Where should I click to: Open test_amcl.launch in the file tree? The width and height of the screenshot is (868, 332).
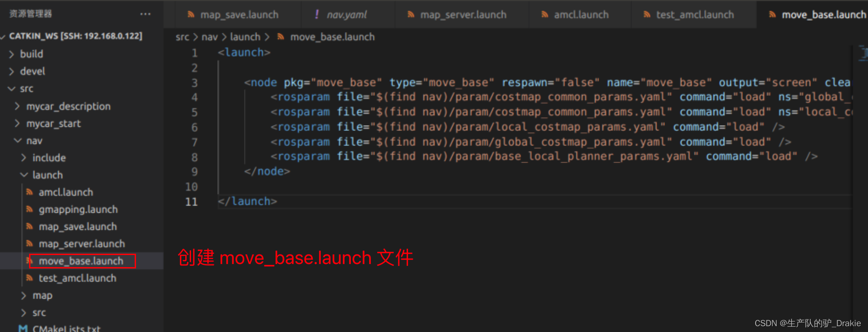pyautogui.click(x=77, y=278)
